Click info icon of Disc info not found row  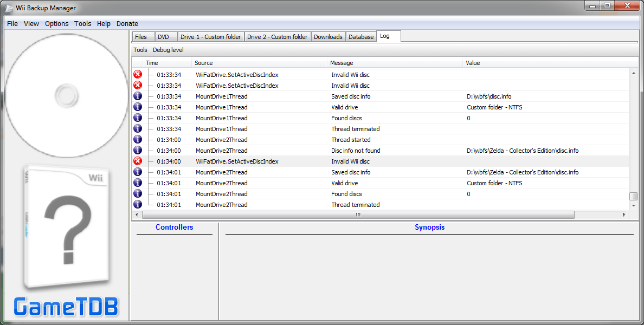pyautogui.click(x=138, y=150)
